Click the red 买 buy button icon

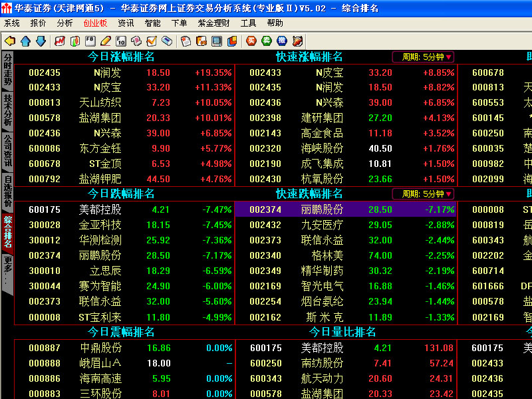point(251,41)
